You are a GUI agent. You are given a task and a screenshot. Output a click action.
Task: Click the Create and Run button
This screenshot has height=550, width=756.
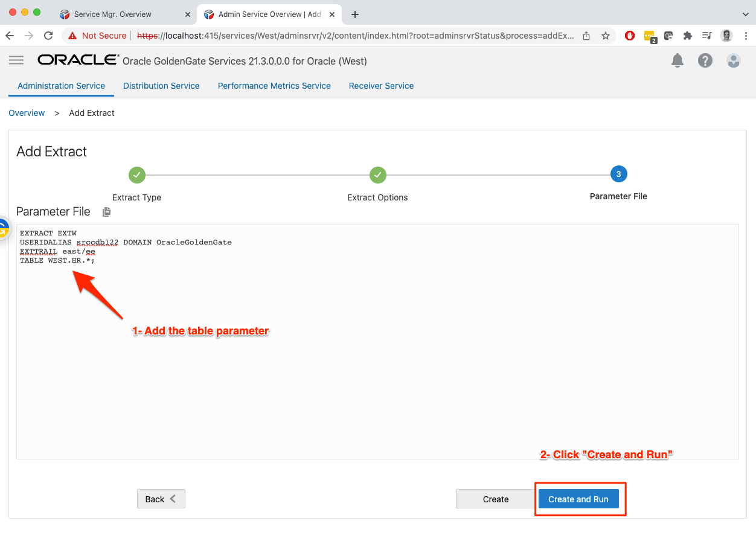coord(578,499)
